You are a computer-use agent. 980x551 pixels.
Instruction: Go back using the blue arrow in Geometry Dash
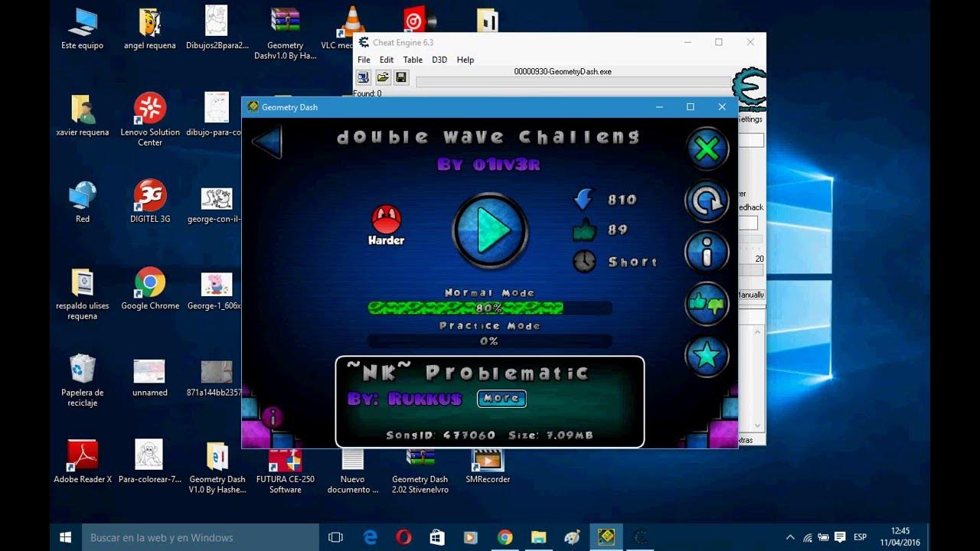coord(267,142)
